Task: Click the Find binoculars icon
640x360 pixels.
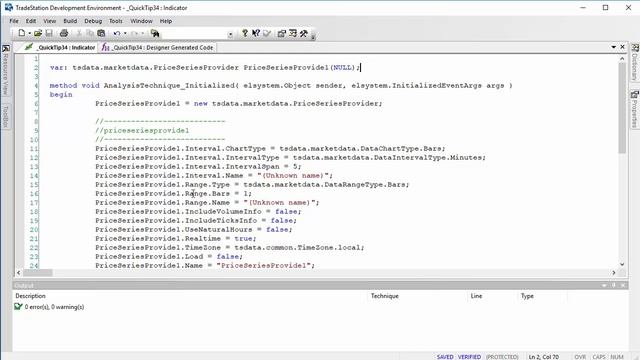Action: [155, 33]
